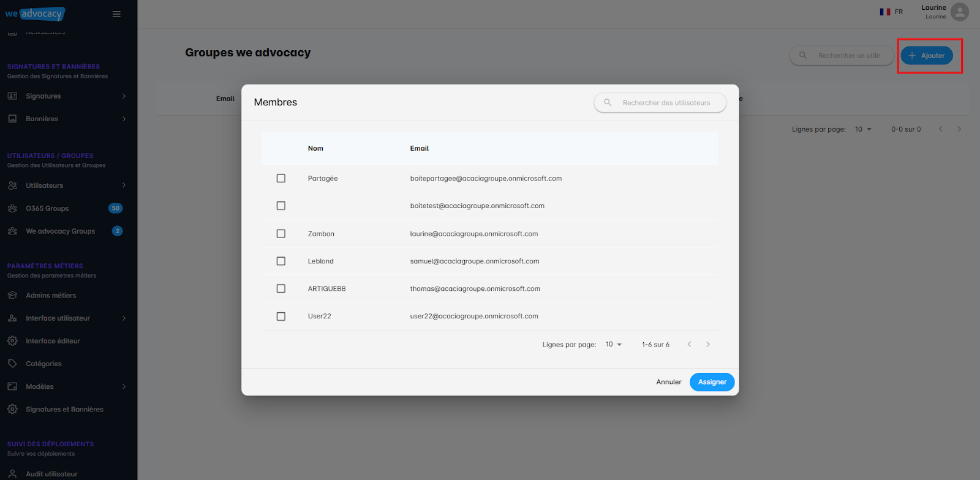Click boitepartagee@acaciagroupe.onmicrosoft.com email
The image size is (980, 480).
tap(486, 178)
